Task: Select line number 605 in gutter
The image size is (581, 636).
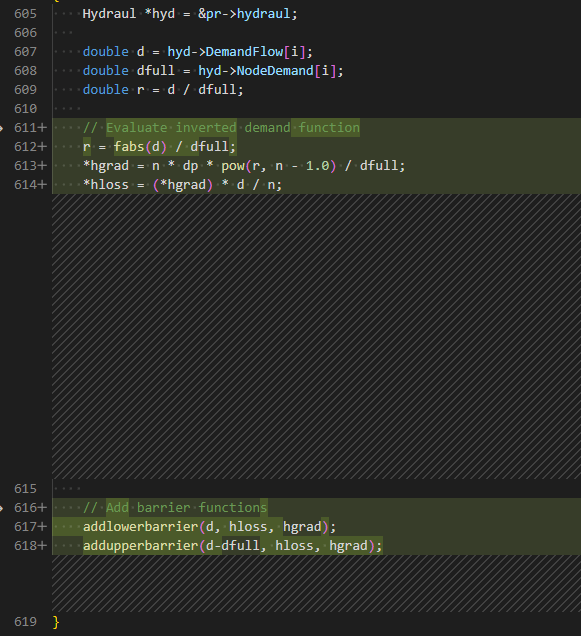Action: tap(25, 14)
